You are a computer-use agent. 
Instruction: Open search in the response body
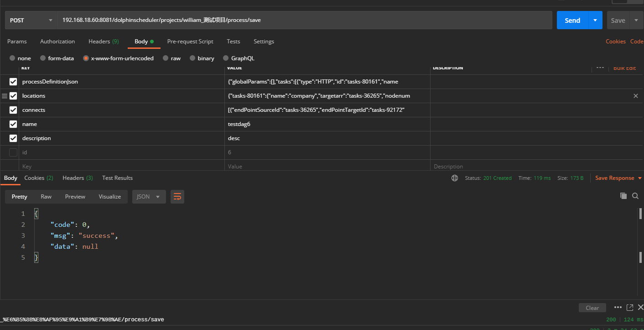pyautogui.click(x=635, y=196)
